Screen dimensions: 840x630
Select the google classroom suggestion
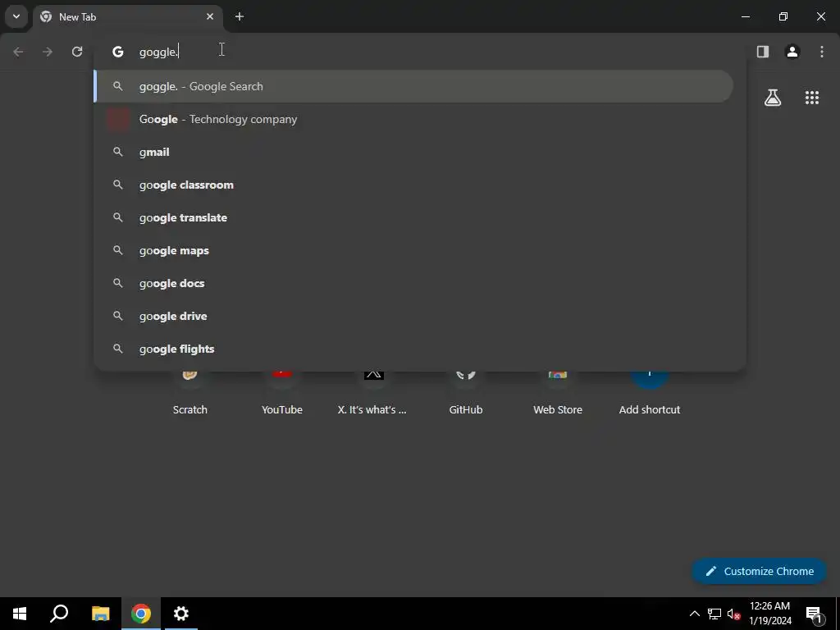coord(413,185)
